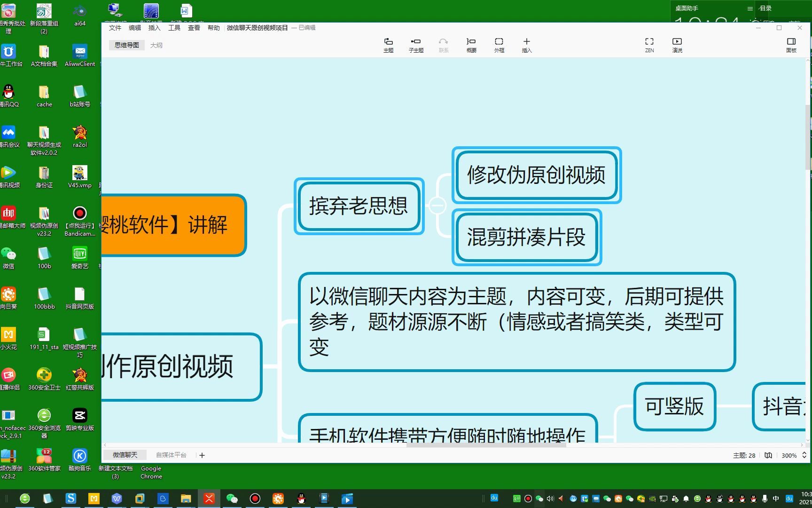
Task: Toggle the 面板 (Panel) sidebar icon
Action: tap(791, 45)
